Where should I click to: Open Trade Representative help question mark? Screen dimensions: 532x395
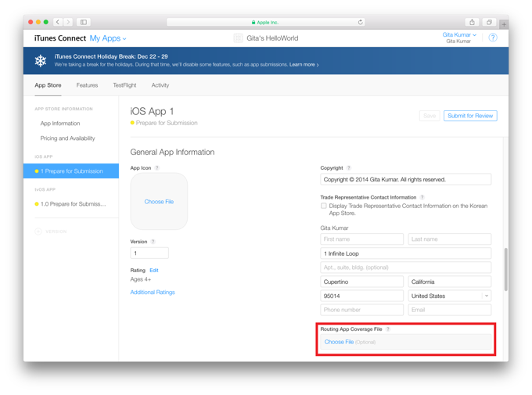coord(422,197)
